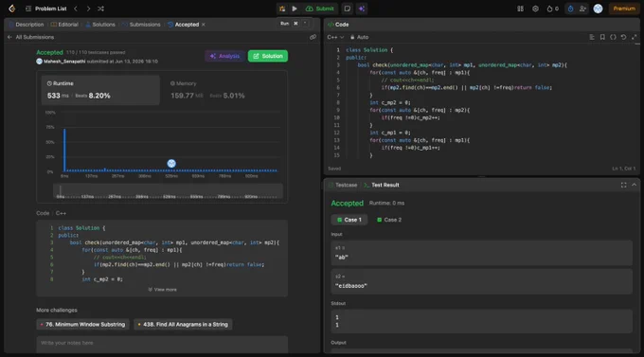Click the avatar marker on runtime chart
644x357 pixels.
[x=171, y=164]
